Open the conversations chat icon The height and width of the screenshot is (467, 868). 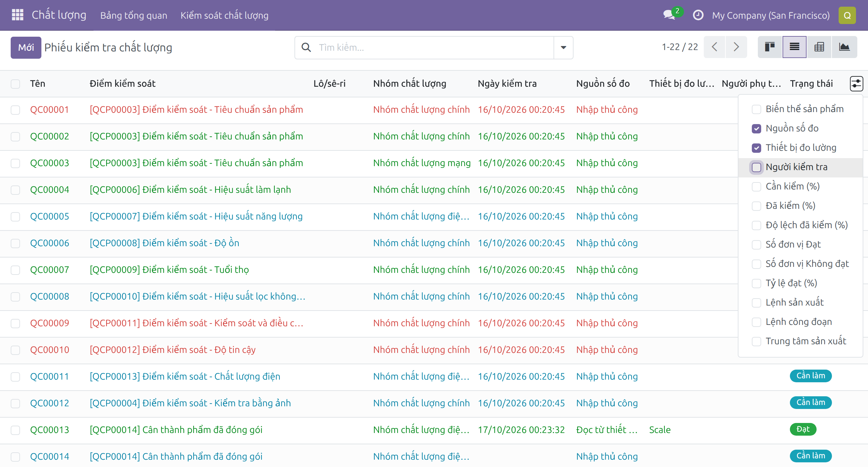[x=669, y=15]
